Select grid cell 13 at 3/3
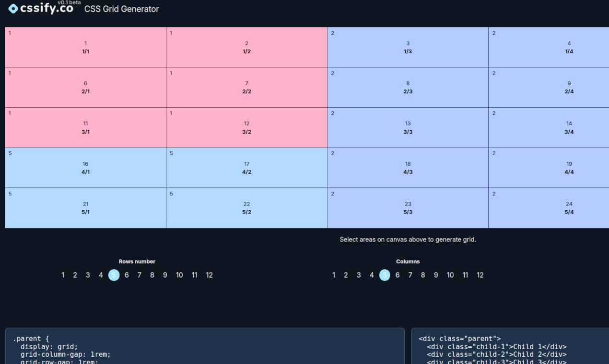The height and width of the screenshot is (364, 609). pos(408,128)
